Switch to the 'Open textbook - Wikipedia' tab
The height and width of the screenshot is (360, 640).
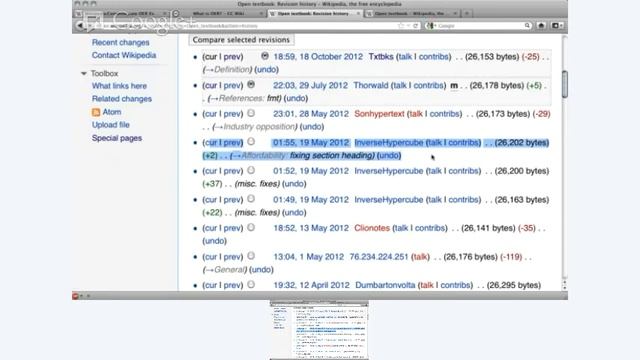(x=411, y=13)
